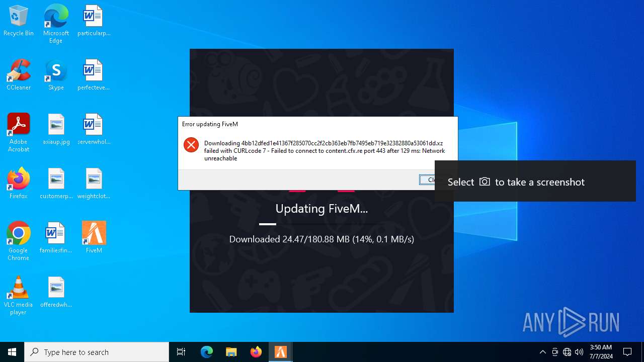The height and width of the screenshot is (362, 644).
Task: Select the customerp... image file
Action: [x=56, y=183]
